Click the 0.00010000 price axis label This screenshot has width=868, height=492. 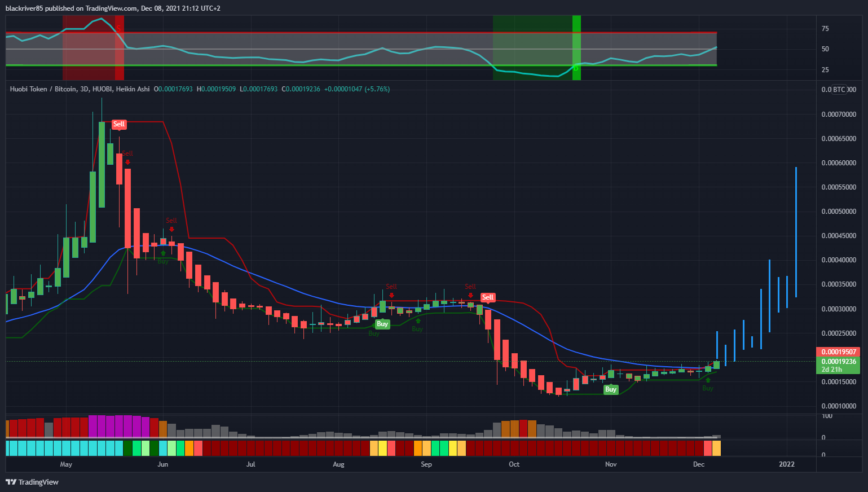pyautogui.click(x=839, y=406)
